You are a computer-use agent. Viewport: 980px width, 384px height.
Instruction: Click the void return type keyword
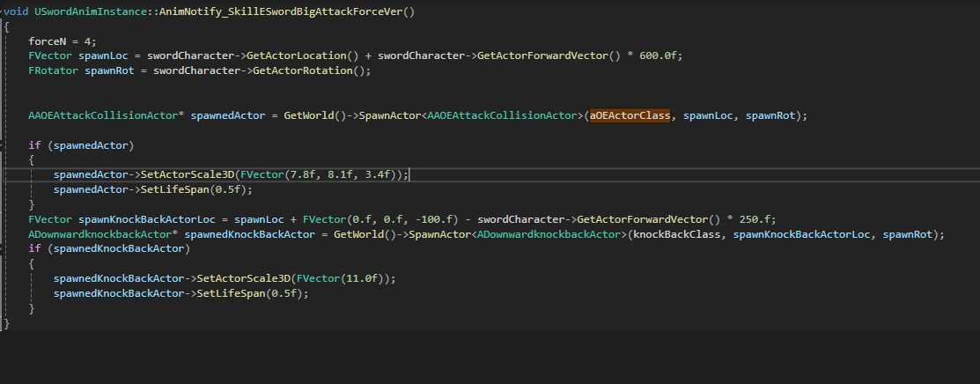click(x=16, y=11)
